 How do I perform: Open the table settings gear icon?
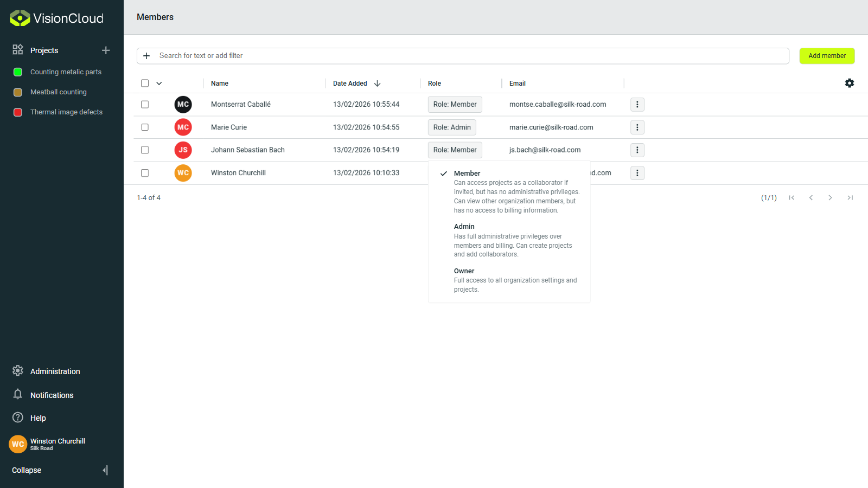(849, 83)
